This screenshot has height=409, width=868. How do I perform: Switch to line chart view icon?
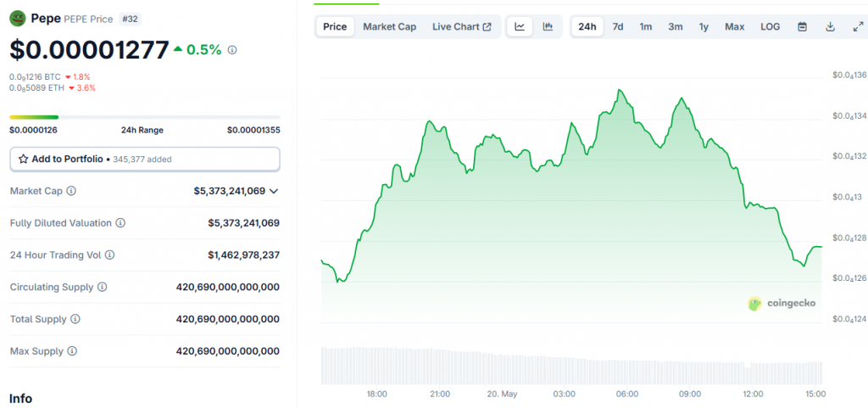coord(520,26)
